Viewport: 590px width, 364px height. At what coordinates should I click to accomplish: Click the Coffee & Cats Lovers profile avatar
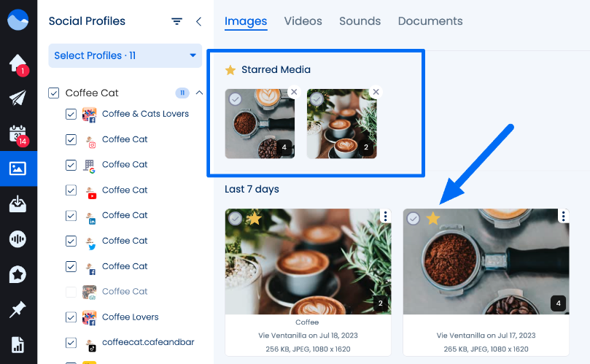pos(89,115)
